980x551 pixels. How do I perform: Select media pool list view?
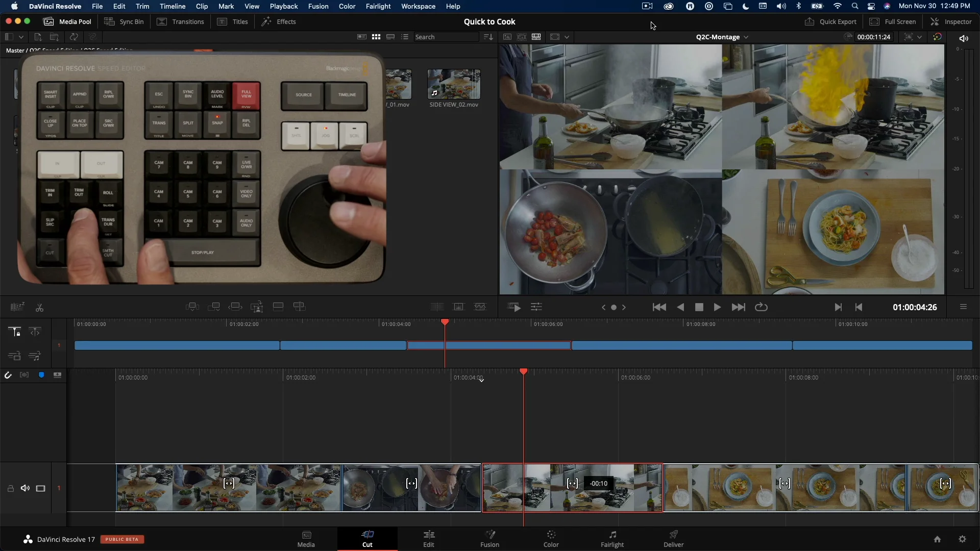pos(405,37)
